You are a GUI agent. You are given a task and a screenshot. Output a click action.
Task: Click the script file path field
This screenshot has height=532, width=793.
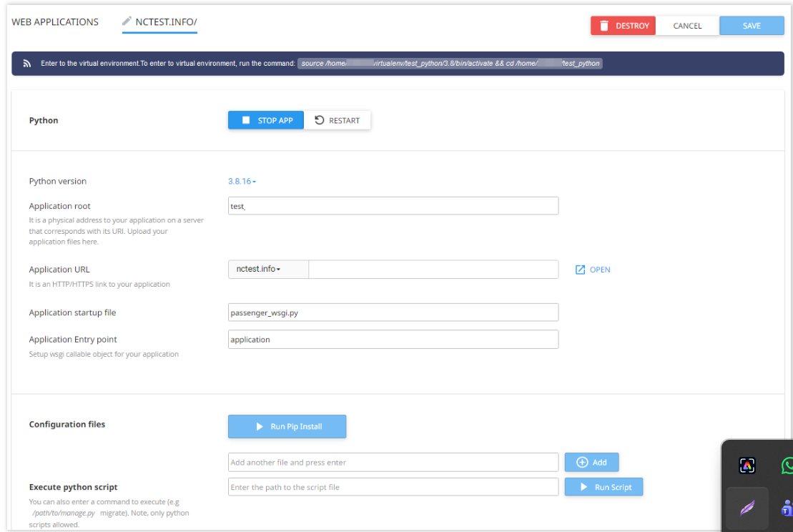[x=393, y=487]
